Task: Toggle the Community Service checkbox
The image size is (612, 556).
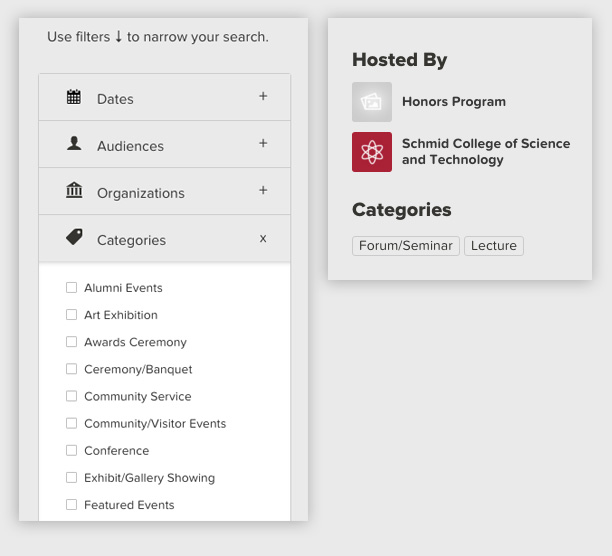Action: 71,396
